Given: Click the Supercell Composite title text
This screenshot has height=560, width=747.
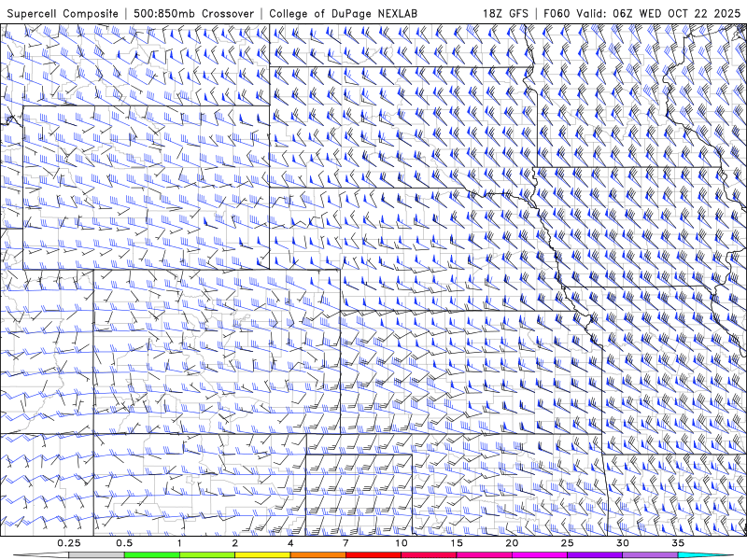Looking at the screenshot, I should click(x=63, y=13).
